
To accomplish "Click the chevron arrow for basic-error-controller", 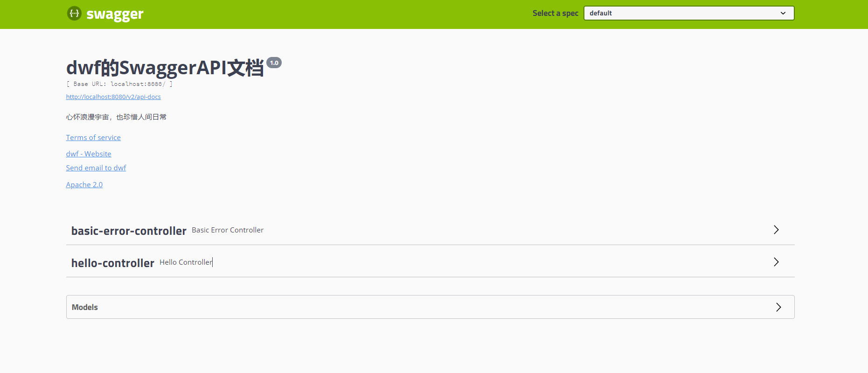I will [776, 230].
